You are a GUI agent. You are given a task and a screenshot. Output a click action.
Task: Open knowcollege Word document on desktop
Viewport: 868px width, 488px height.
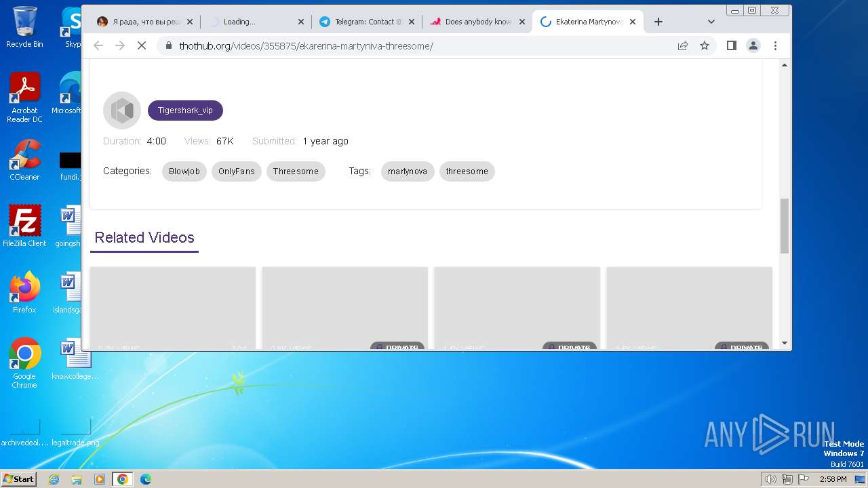tap(75, 359)
